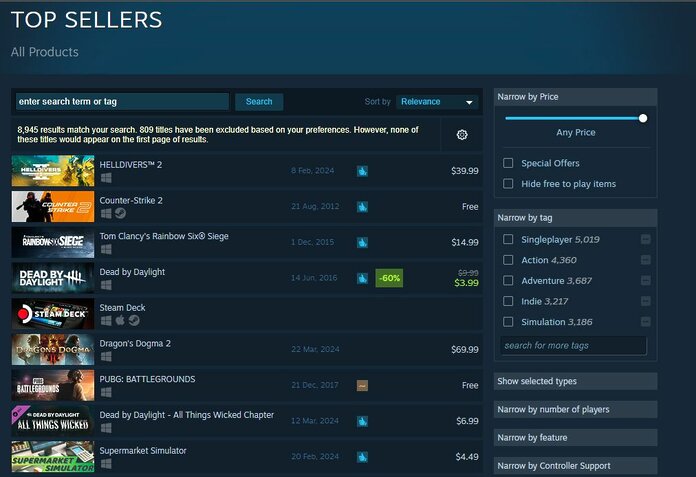The height and width of the screenshot is (477, 696).
Task: Click the exclude icon next to Simulation tag
Action: coord(646,322)
